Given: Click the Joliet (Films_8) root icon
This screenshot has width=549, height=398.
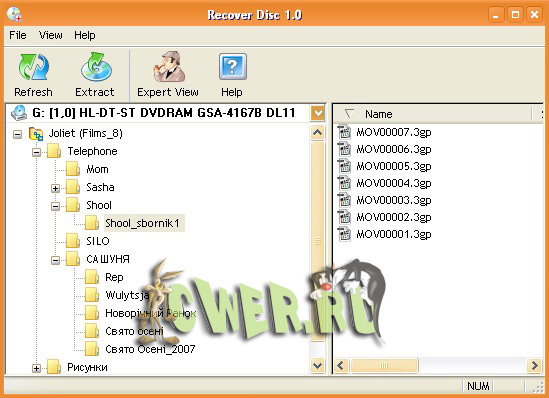Looking at the screenshot, I should pyautogui.click(x=36, y=134).
